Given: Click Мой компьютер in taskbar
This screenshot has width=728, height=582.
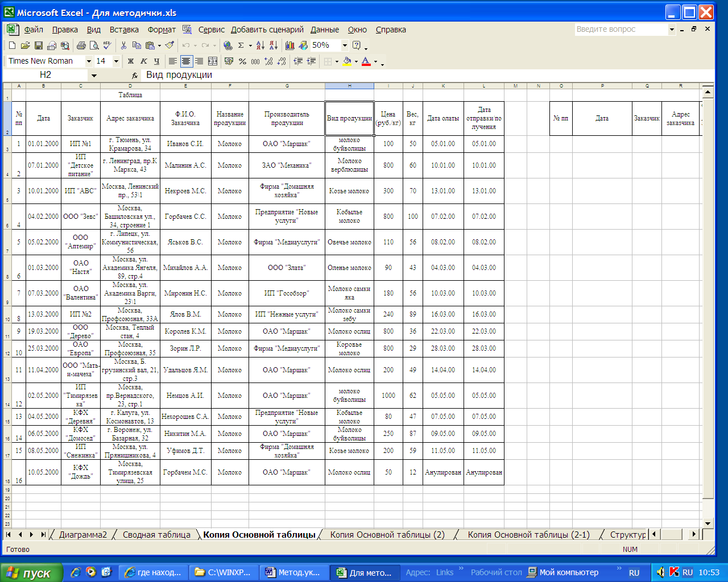Looking at the screenshot, I should point(563,572).
